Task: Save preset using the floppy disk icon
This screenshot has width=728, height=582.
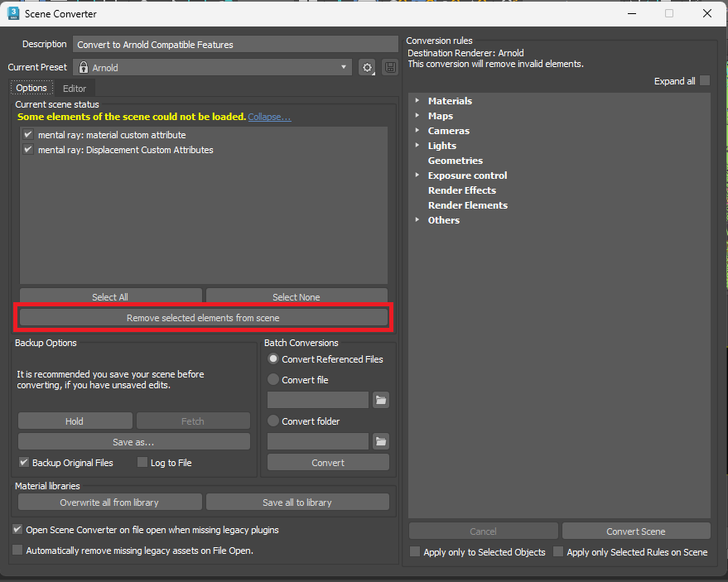Action: 388,67
